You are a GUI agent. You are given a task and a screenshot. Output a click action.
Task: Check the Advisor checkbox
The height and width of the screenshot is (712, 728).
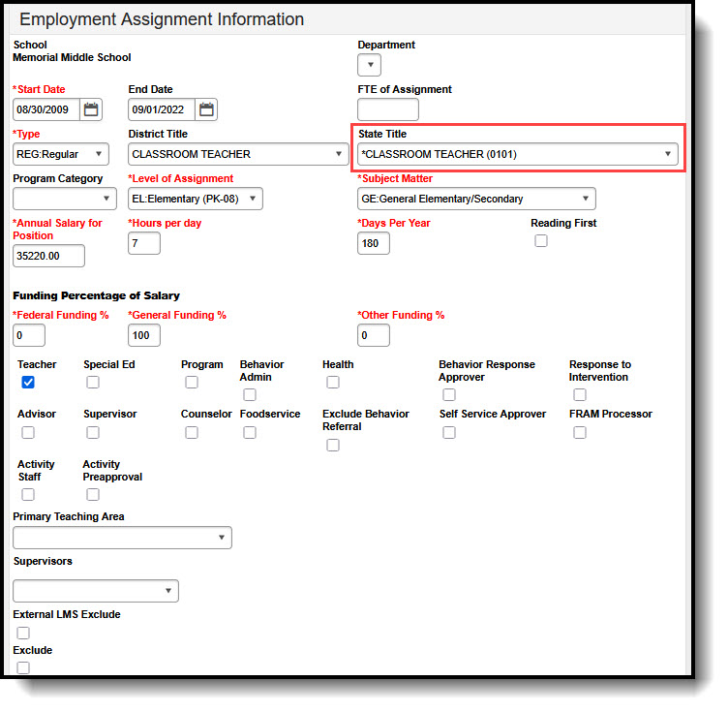28,432
